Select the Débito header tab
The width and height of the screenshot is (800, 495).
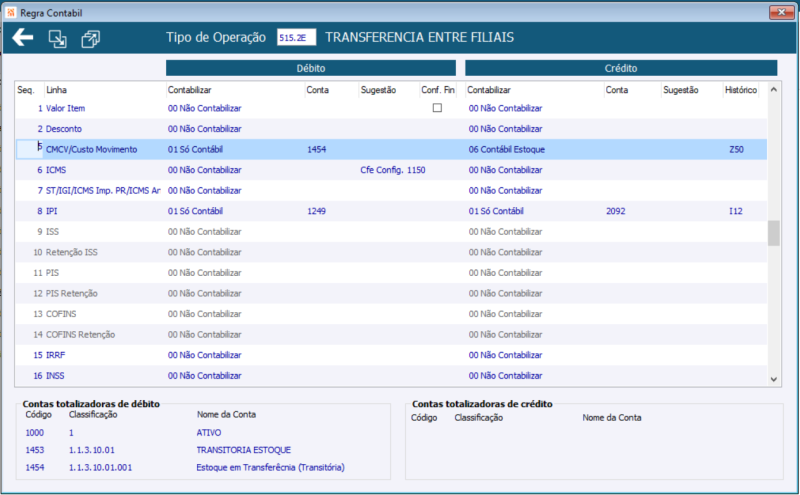pos(311,68)
